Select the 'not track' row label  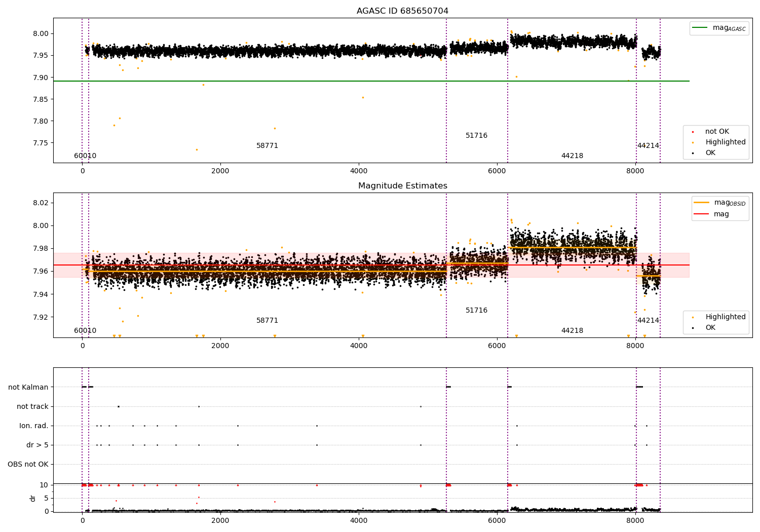32,406
